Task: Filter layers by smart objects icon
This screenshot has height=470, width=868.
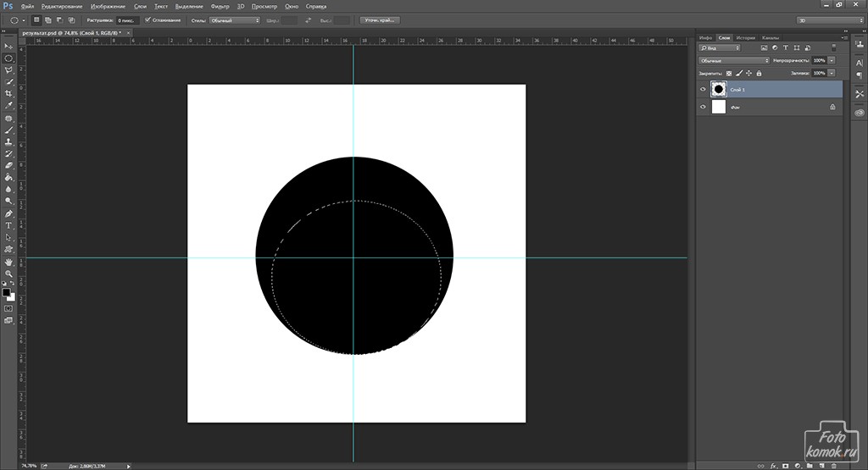Action: coord(808,48)
